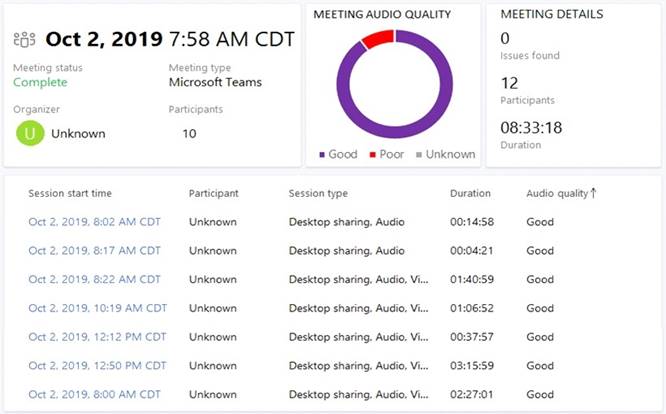Click the sort arrow next to Audio quality
The width and height of the screenshot is (666, 414).
tap(593, 193)
